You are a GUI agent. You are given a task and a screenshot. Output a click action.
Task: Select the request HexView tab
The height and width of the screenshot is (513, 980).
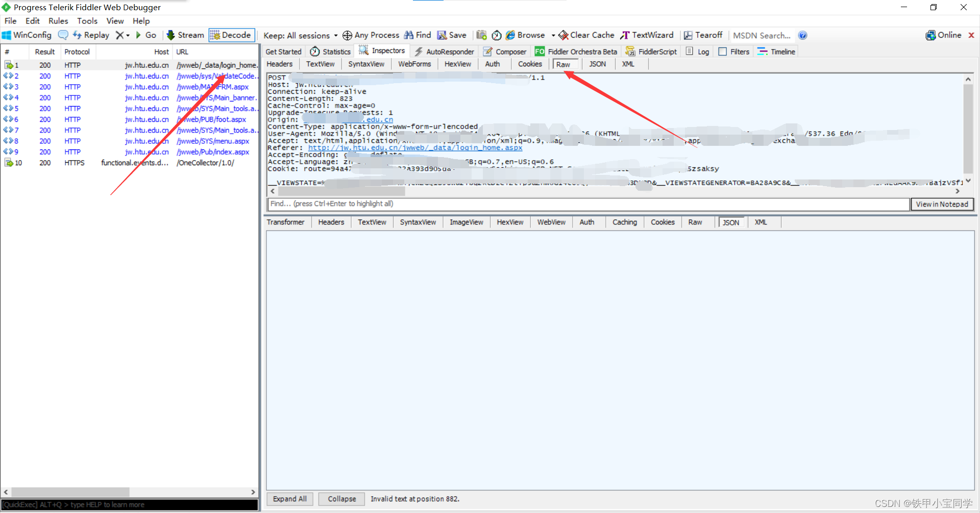[457, 64]
